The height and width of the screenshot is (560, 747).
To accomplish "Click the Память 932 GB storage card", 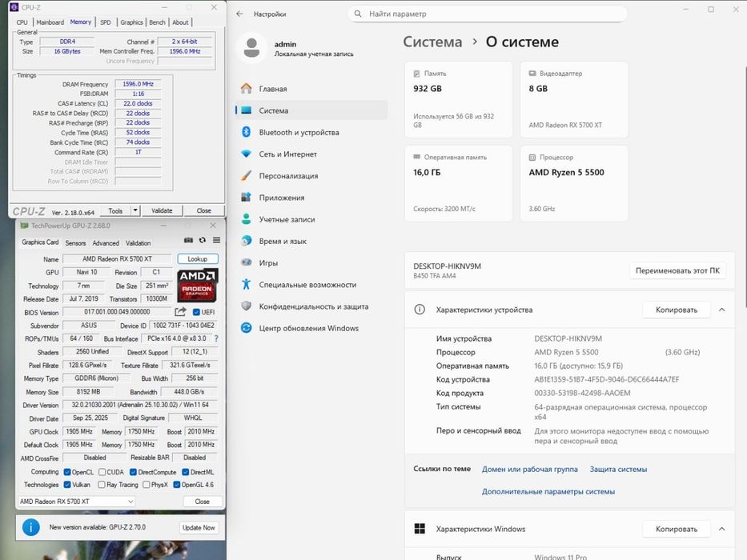I will pyautogui.click(x=458, y=99).
